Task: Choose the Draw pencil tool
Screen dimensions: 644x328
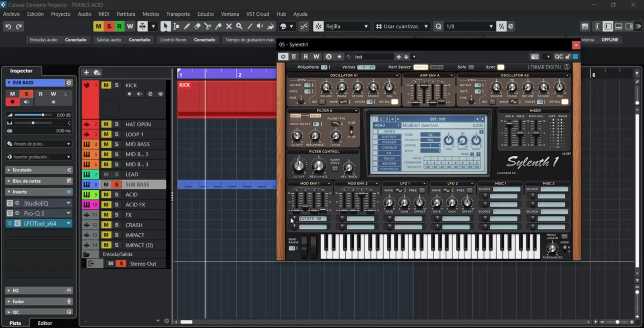Action: pyautogui.click(x=187, y=27)
